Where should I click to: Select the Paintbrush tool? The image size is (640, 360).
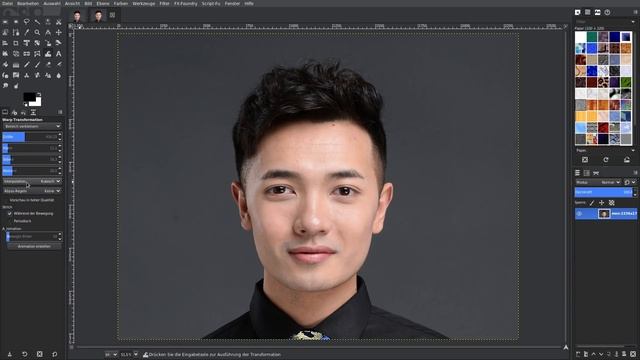(37, 64)
